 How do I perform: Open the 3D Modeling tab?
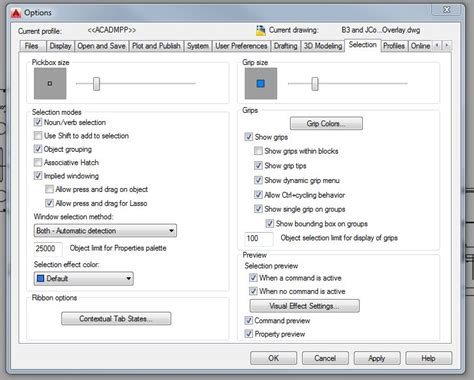tap(323, 46)
